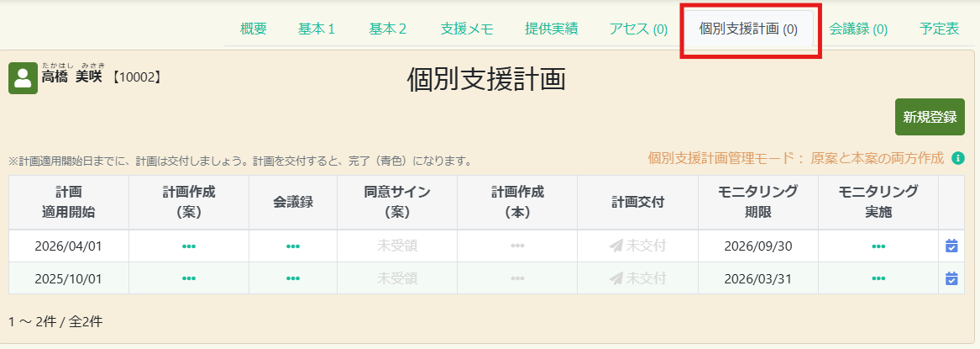Viewport: 980px width, 349px height.
Task: Open モニタリング実施 dots for 2026/04/01 row
Action: click(x=878, y=246)
